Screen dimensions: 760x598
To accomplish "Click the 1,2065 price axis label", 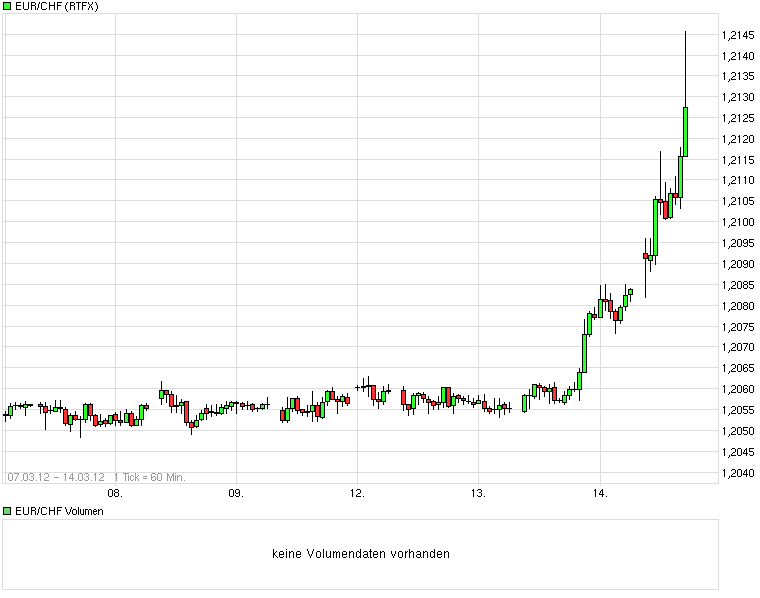I will tap(738, 368).
